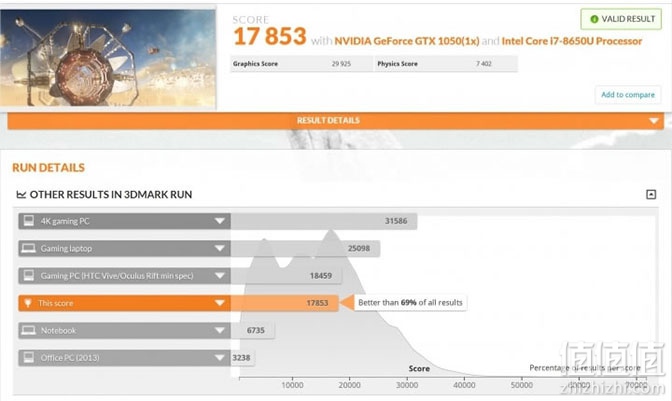672x401 pixels.
Task: Open Gaming PC (HTC Vive/Oculus Rift) dropdown arrow
Action: pos(219,275)
